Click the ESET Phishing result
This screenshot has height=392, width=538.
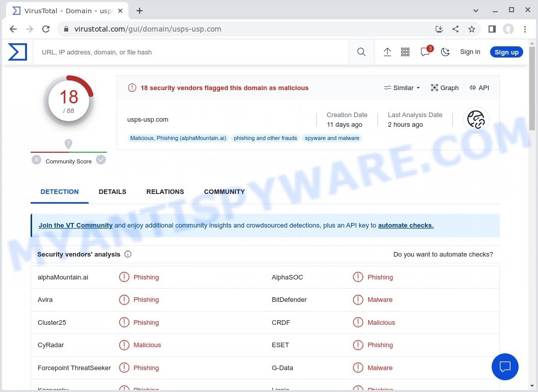click(373, 345)
